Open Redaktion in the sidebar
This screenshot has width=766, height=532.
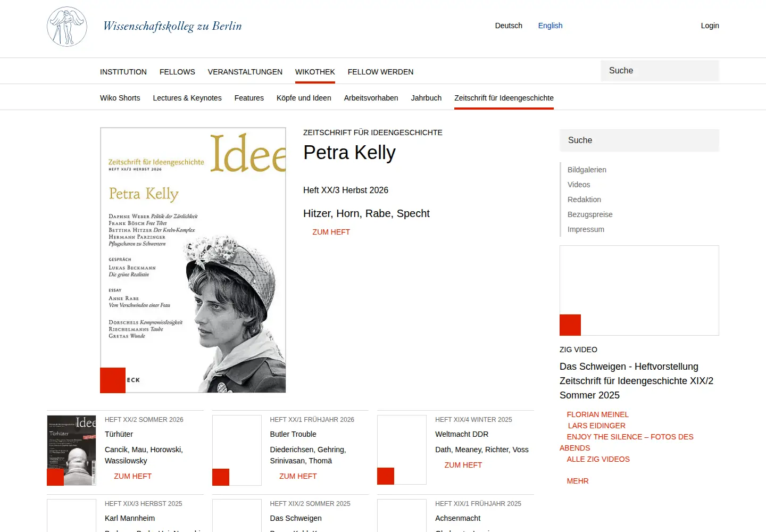584,199
